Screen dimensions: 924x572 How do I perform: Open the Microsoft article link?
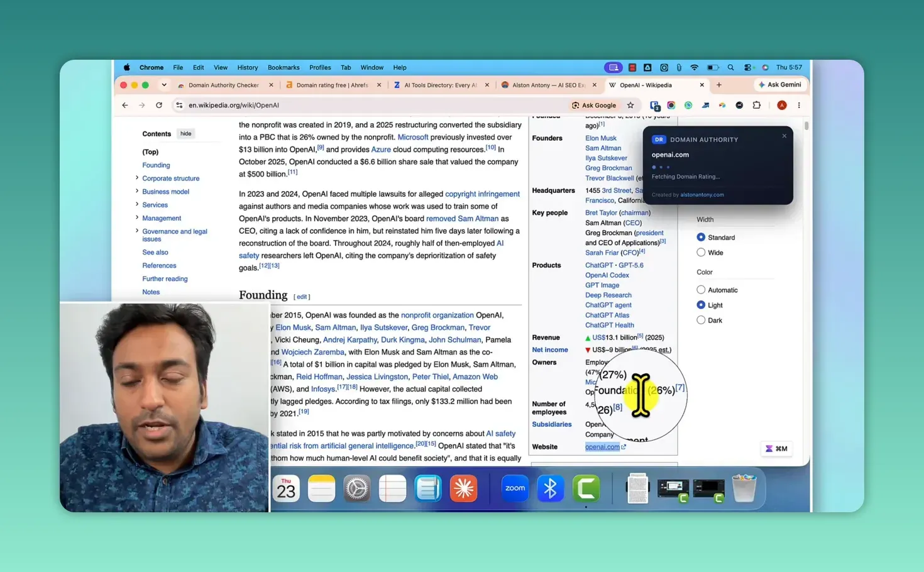[413, 137]
